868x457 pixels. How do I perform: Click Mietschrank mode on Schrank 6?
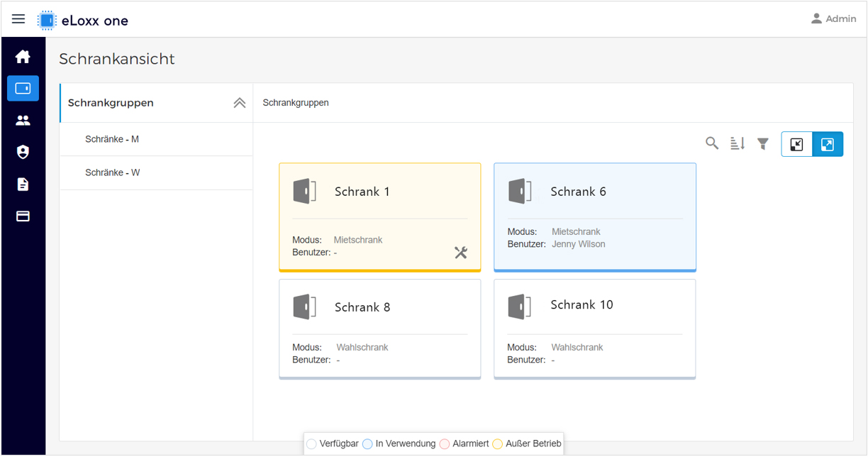tap(576, 232)
